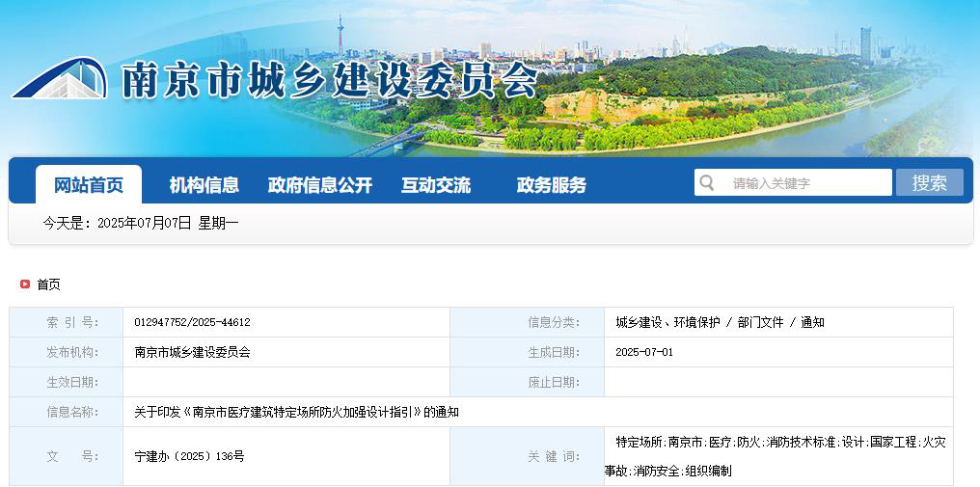This screenshot has width=980, height=487.
Task: Select publisher value 南京市城乡建设委员会 in table
Action: [x=193, y=353]
